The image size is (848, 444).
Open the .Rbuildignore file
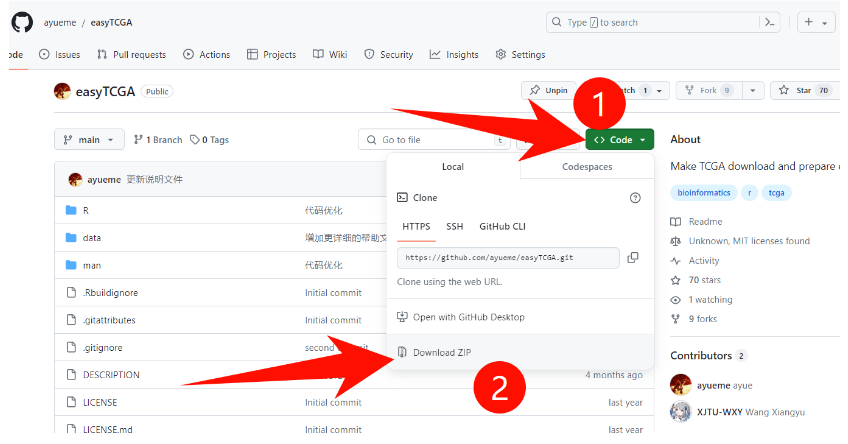pyautogui.click(x=110, y=293)
